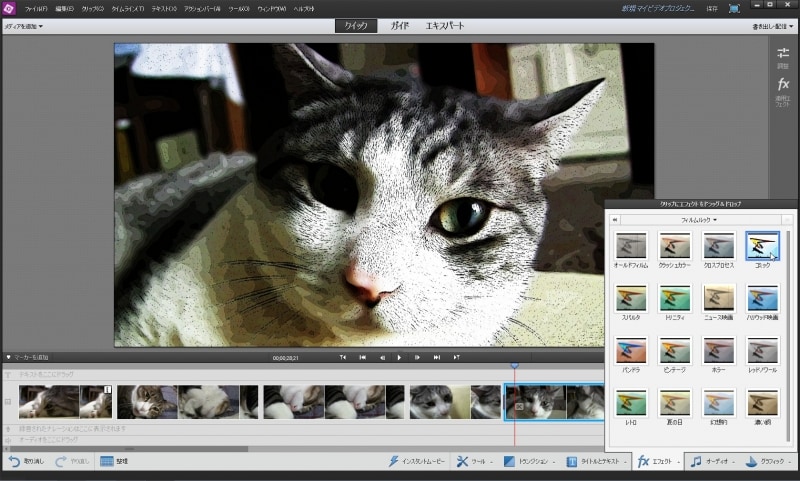Click the インスタントムービー lightning icon
Screen dimensions: 800x481
[396, 462]
